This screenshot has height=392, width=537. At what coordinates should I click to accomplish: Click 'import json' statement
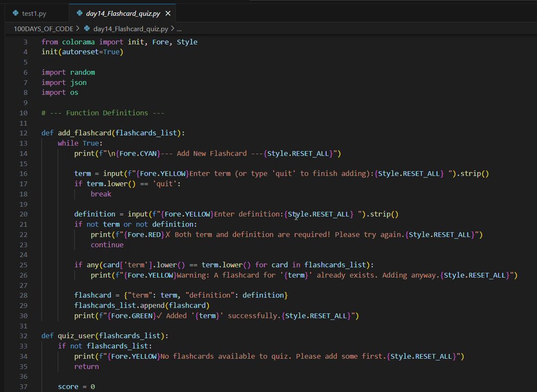[64, 83]
